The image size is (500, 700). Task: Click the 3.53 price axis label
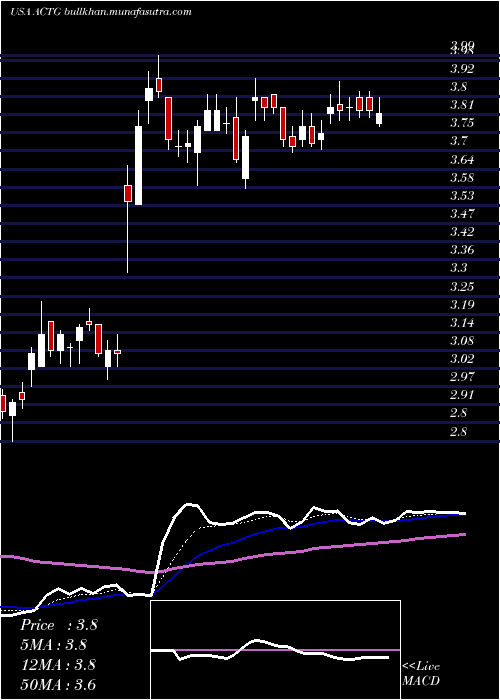coord(462,196)
